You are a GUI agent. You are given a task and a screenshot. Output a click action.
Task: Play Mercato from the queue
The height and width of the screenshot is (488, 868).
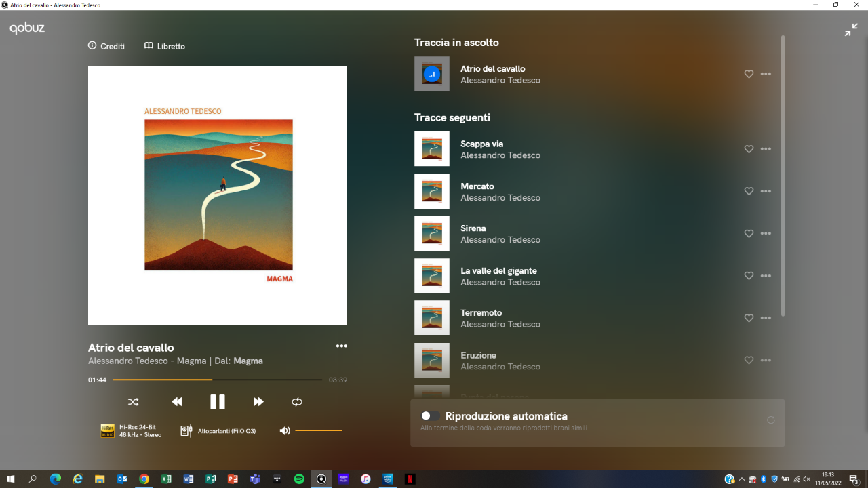click(477, 186)
